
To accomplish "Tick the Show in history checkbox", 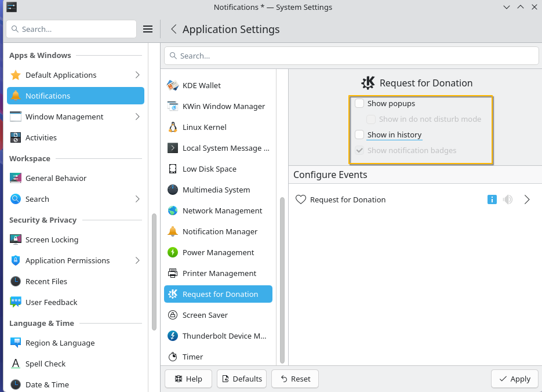I will click(x=359, y=135).
